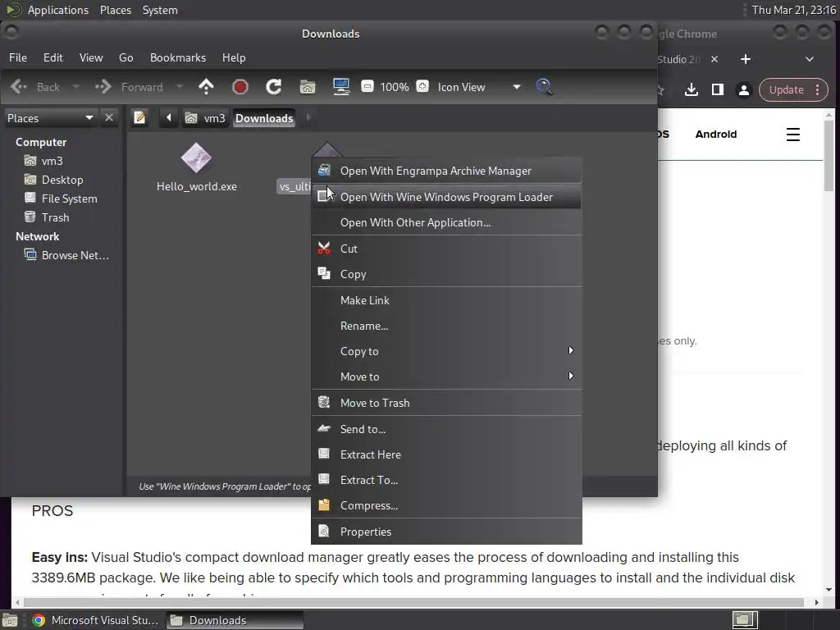This screenshot has width=840, height=630.
Task: Open the Help menu
Action: pyautogui.click(x=234, y=57)
